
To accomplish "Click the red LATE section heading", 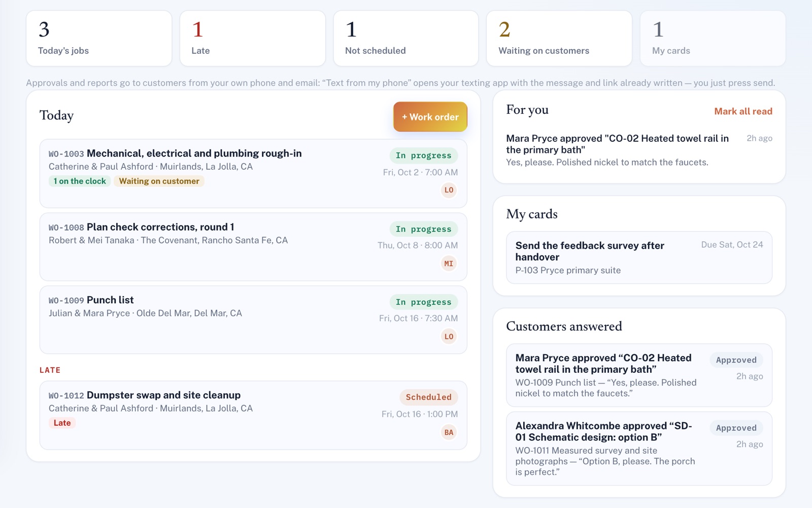I will tap(50, 370).
